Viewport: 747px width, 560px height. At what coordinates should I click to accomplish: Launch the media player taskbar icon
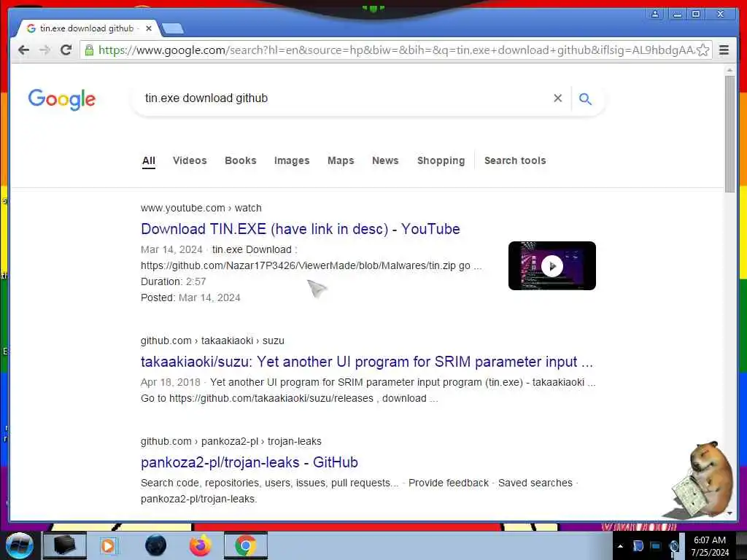pyautogui.click(x=108, y=545)
